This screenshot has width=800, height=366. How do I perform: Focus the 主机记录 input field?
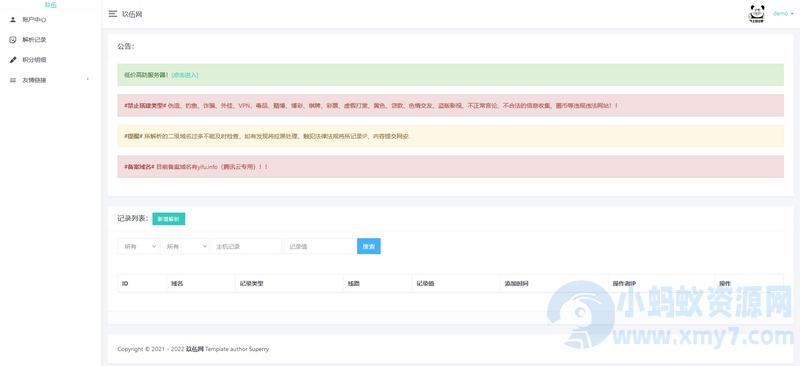pyautogui.click(x=246, y=246)
